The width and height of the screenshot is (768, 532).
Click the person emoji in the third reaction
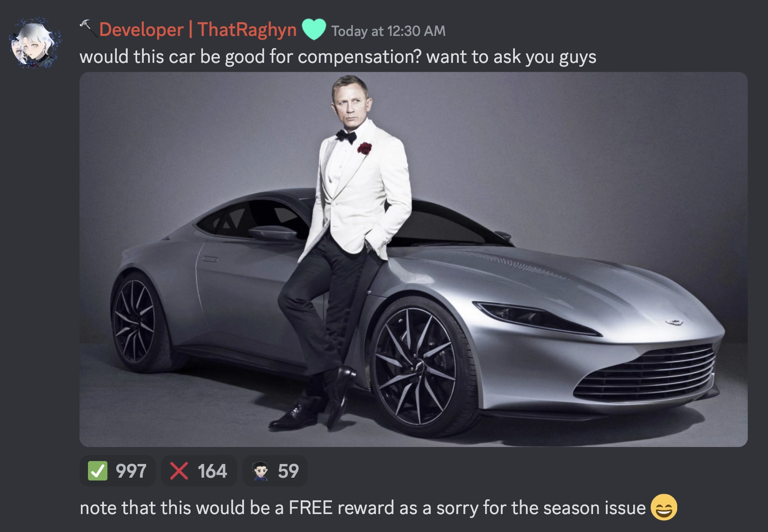[260, 471]
